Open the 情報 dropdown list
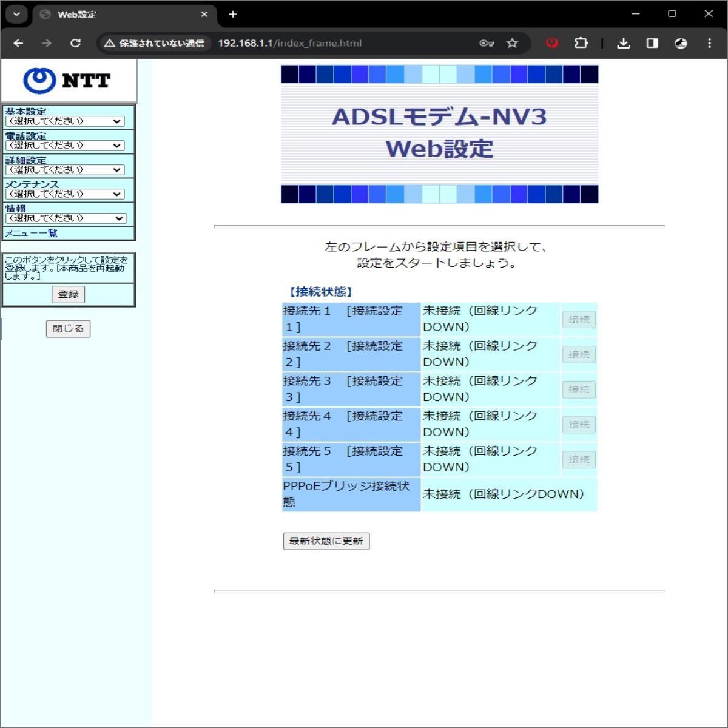The width and height of the screenshot is (728, 728). point(66,218)
